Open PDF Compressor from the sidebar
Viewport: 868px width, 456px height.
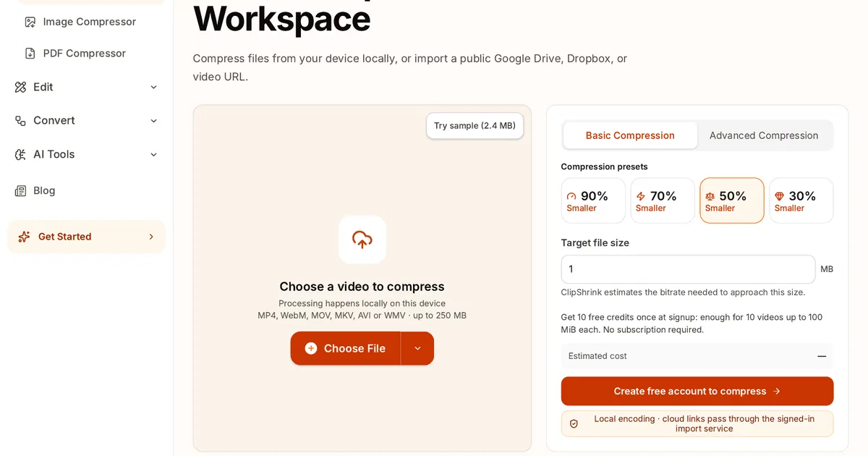click(86, 54)
